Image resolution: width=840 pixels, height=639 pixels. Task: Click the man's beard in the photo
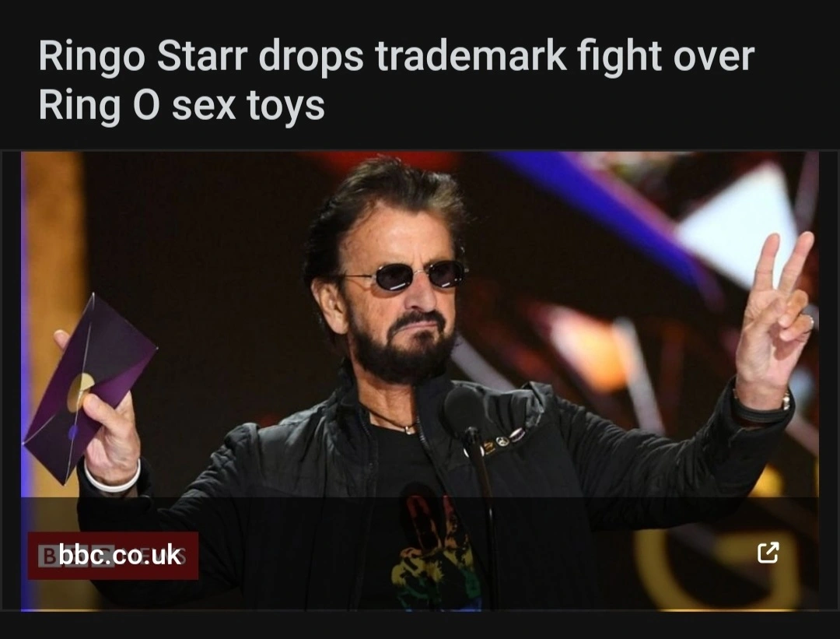(403, 346)
